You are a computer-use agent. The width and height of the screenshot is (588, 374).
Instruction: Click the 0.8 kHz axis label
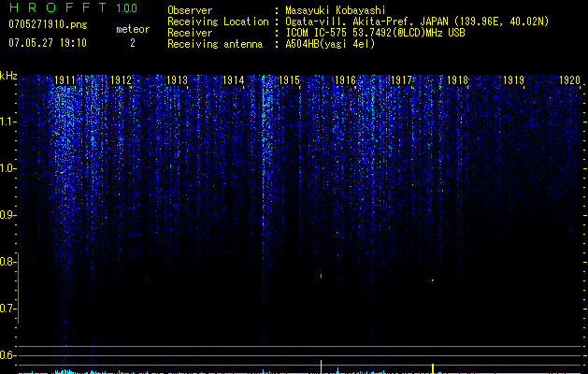coord(7,262)
